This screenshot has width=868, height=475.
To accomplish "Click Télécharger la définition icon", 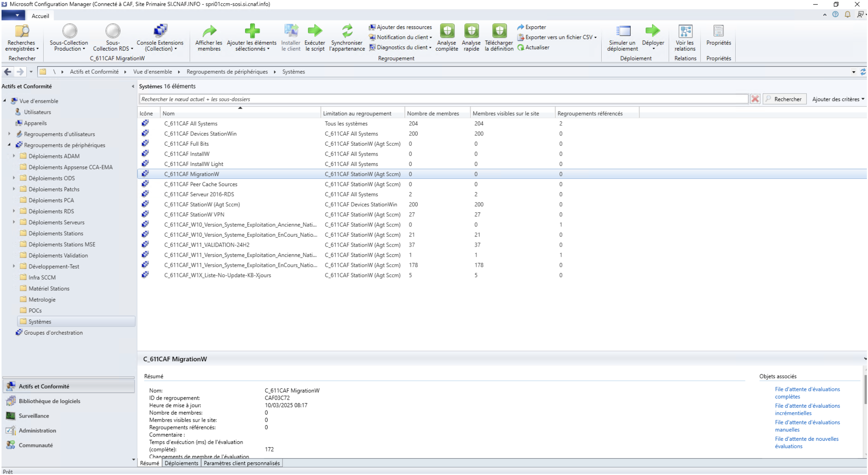I will pos(499,31).
